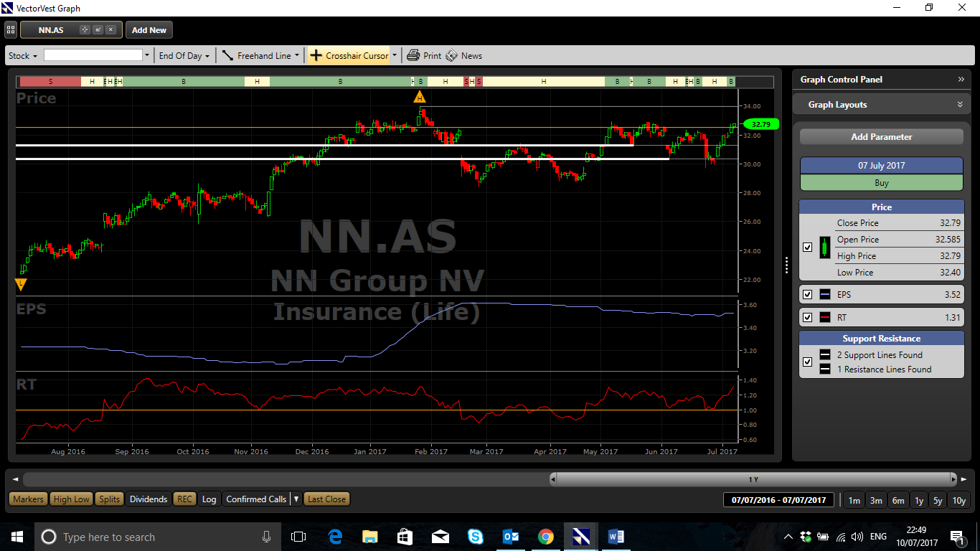Click the candlestick Price style icon
This screenshot has height=551, width=980.
[825, 248]
